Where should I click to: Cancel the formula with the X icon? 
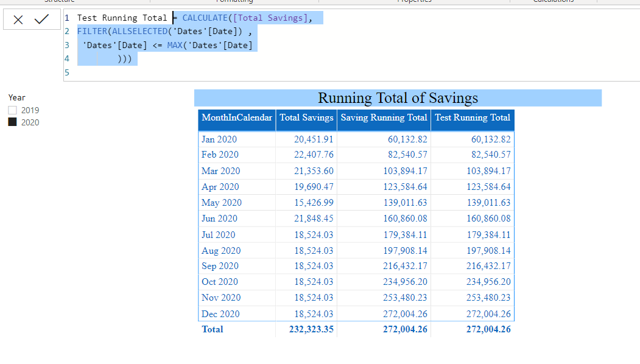[18, 19]
